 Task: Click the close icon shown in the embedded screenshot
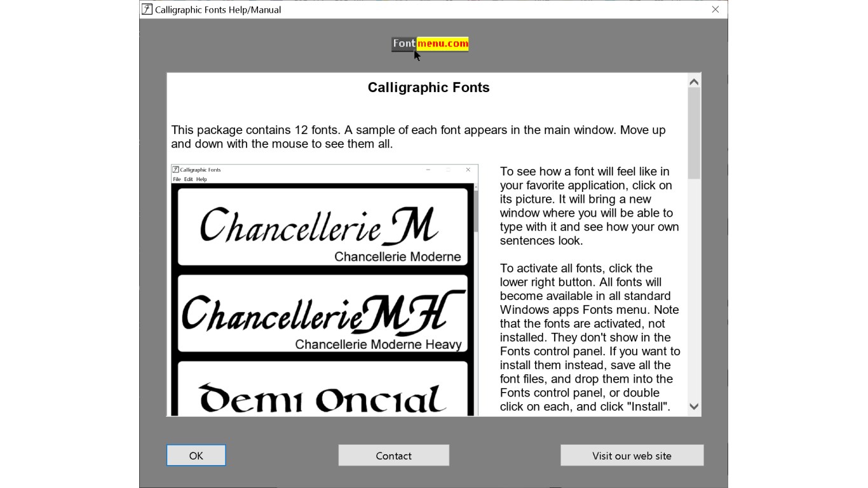click(x=468, y=170)
